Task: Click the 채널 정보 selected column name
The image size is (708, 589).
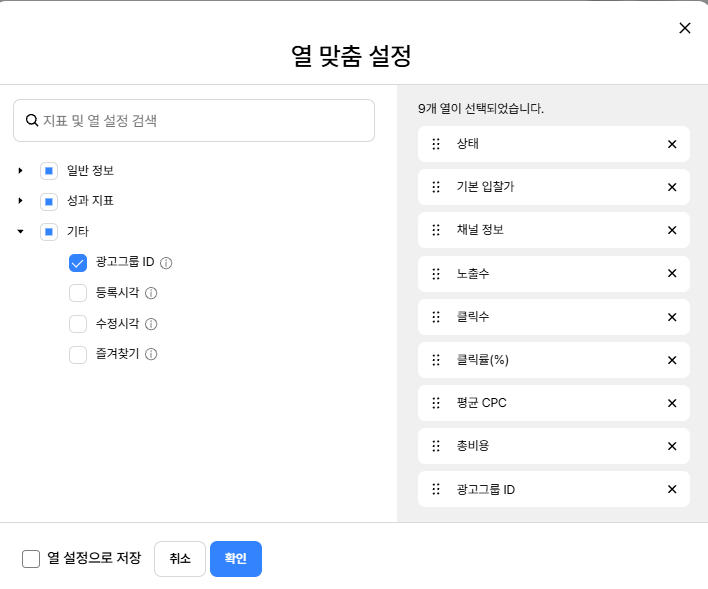Action: (x=480, y=230)
